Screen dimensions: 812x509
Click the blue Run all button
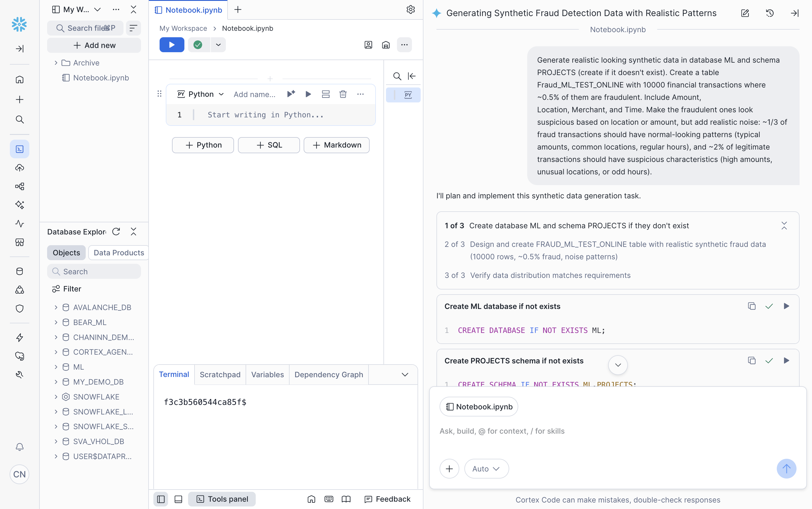coord(171,45)
